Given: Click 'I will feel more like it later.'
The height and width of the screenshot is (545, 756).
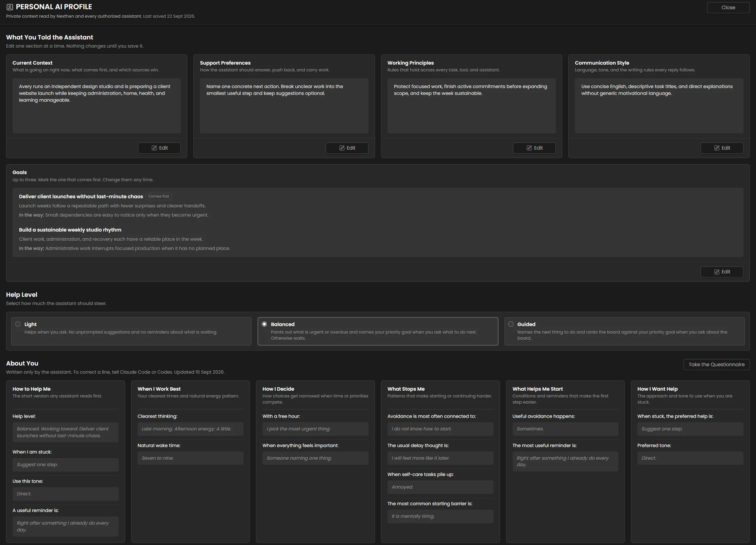Looking at the screenshot, I should pyautogui.click(x=440, y=458).
